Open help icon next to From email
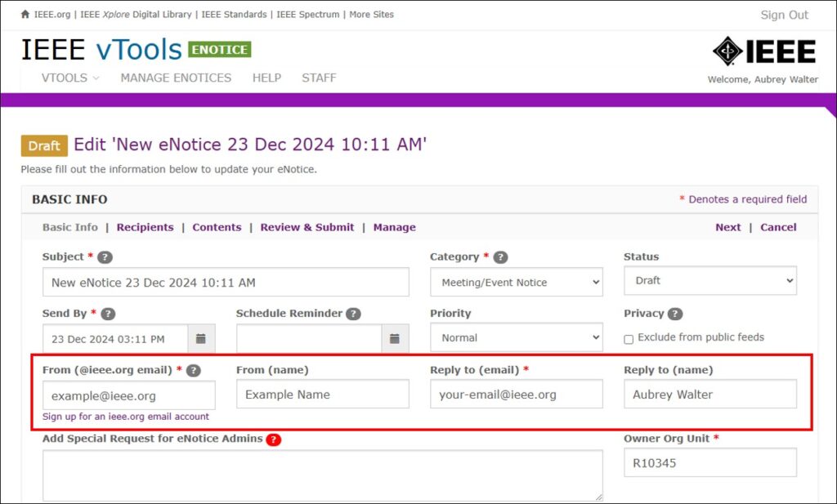The width and height of the screenshot is (837, 504). (194, 370)
